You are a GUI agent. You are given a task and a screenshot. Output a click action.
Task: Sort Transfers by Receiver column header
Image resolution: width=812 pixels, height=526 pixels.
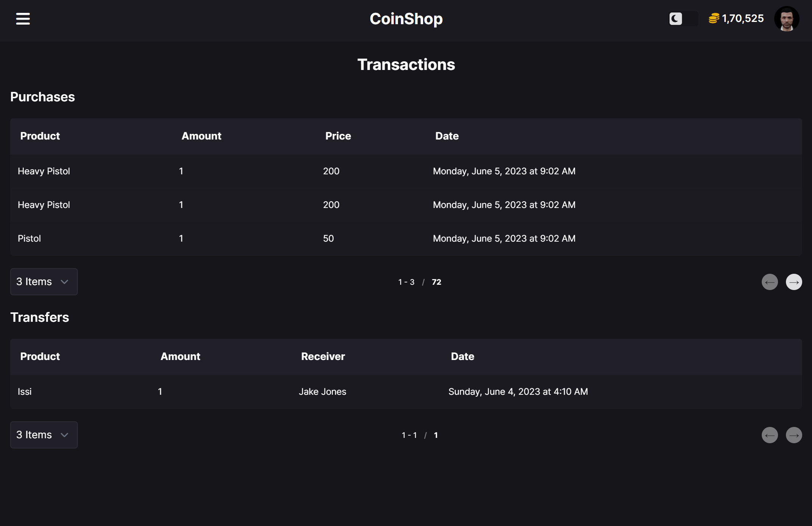[323, 357]
